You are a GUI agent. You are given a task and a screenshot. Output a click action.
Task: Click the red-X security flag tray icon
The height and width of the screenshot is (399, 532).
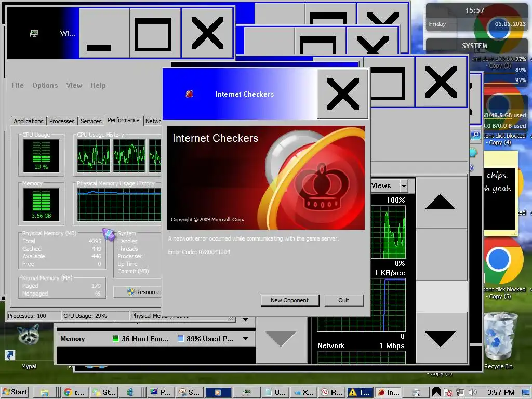coord(448,393)
